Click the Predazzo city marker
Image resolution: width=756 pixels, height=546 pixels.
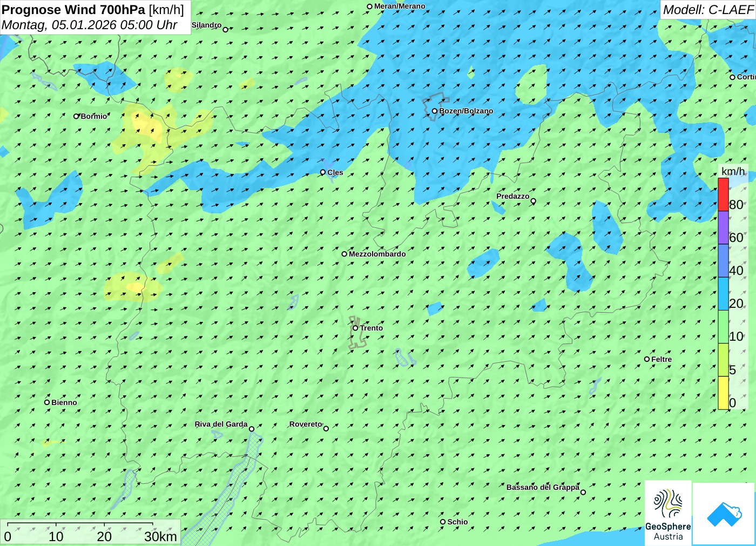coord(533,201)
